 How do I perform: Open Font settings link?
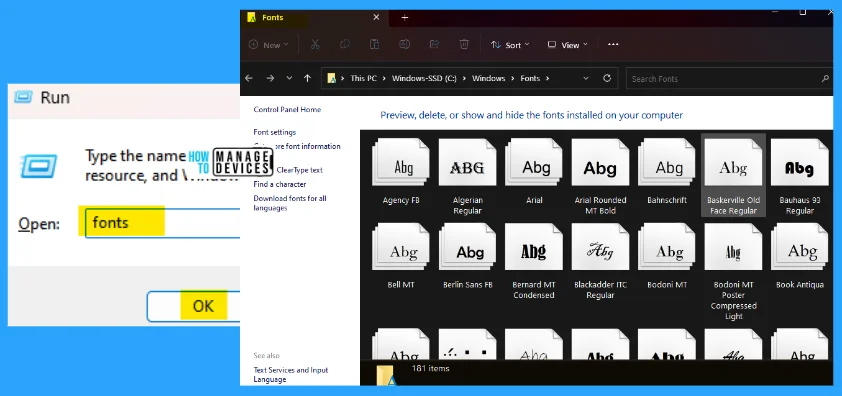coord(274,132)
